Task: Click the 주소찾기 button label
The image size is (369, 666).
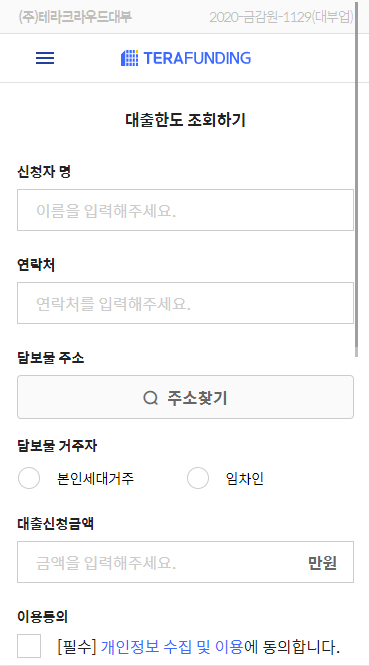Action: [x=197, y=398]
